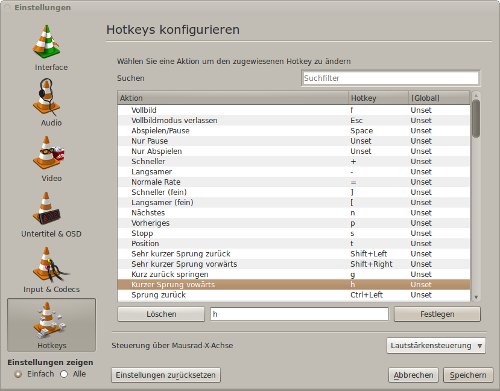Open the Lautstärkensteuerung mouse wheel dropdown
Screen dimensions: 500x391
pyautogui.click(x=436, y=346)
